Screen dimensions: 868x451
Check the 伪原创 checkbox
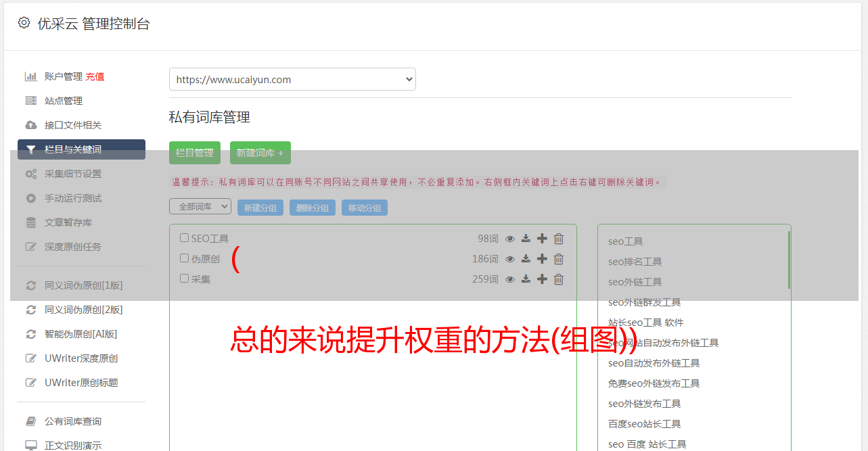coord(184,258)
